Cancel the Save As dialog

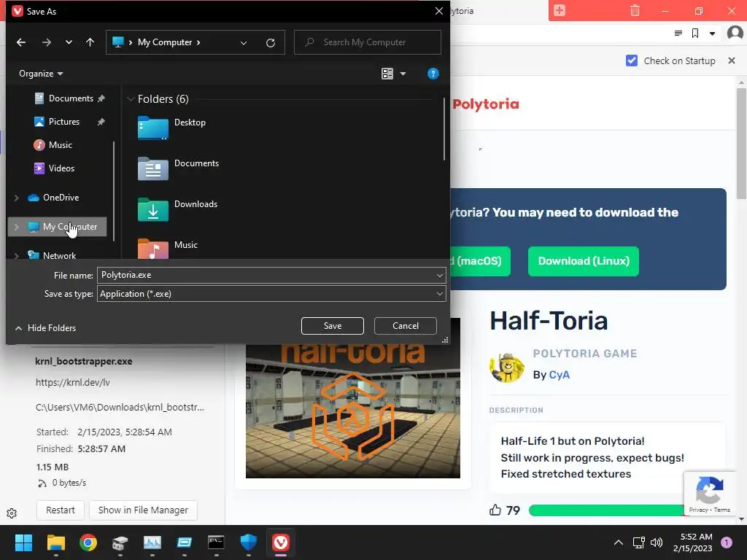pos(406,326)
